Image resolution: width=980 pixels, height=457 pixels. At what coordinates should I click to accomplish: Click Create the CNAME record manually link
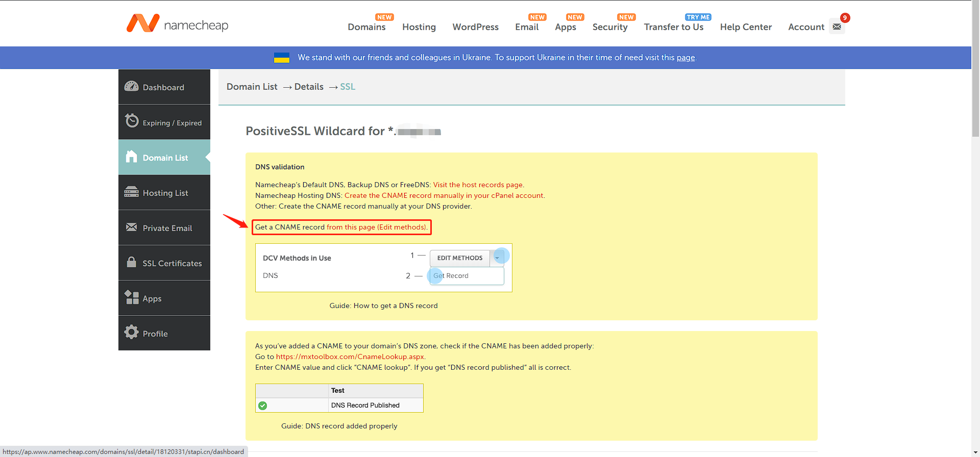pyautogui.click(x=444, y=195)
